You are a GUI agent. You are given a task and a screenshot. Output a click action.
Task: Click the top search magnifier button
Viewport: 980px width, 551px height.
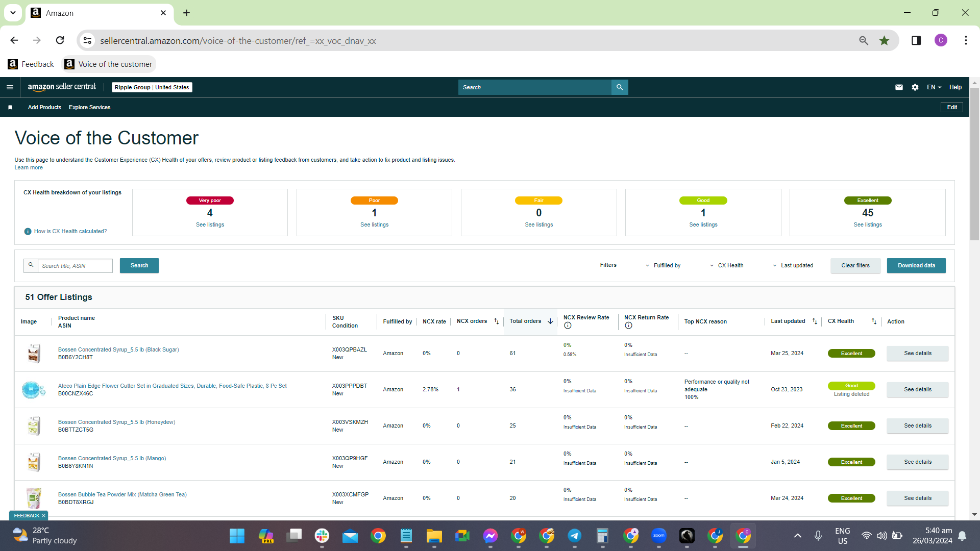(620, 87)
